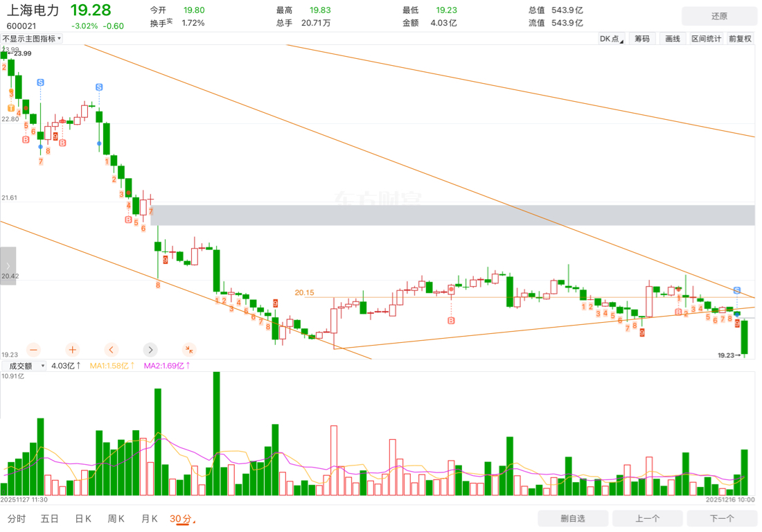The image size is (762, 532).
Task: Click the 总值 543.9亿 value
Action: (x=567, y=10)
